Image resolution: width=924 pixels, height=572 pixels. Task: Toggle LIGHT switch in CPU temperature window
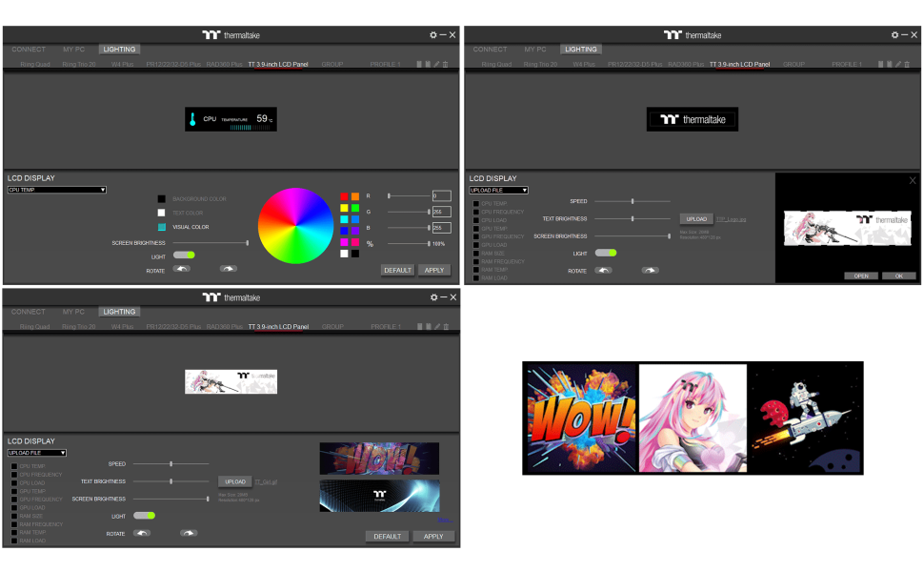184,255
